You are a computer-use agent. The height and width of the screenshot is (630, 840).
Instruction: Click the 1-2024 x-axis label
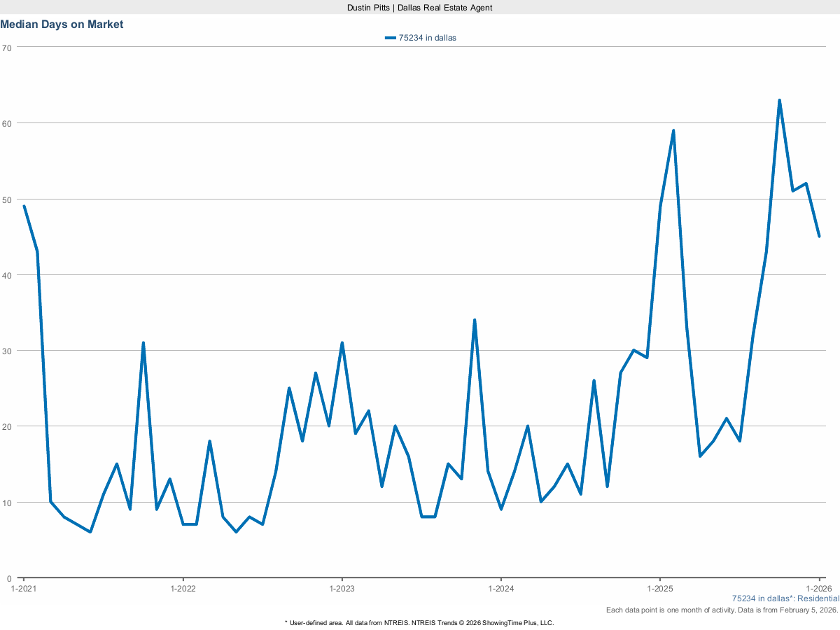500,589
